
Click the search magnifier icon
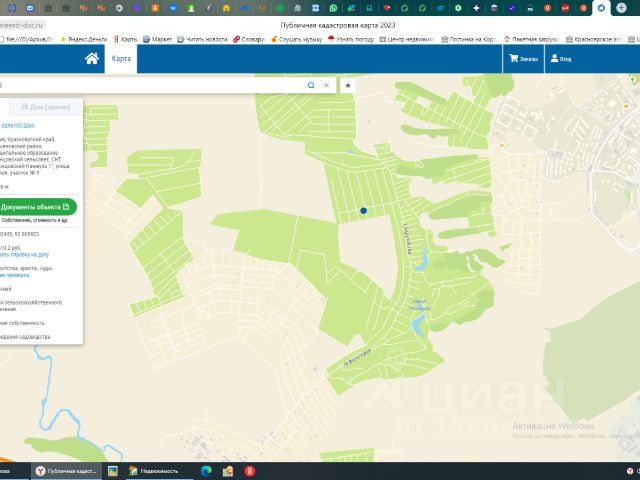[x=311, y=86]
